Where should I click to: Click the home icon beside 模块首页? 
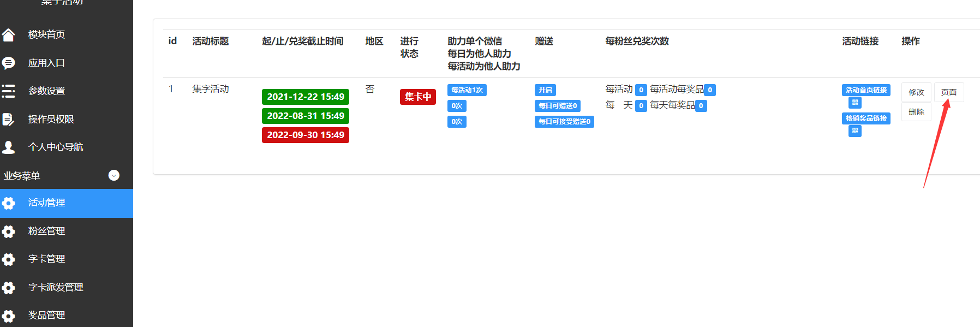tap(9, 35)
